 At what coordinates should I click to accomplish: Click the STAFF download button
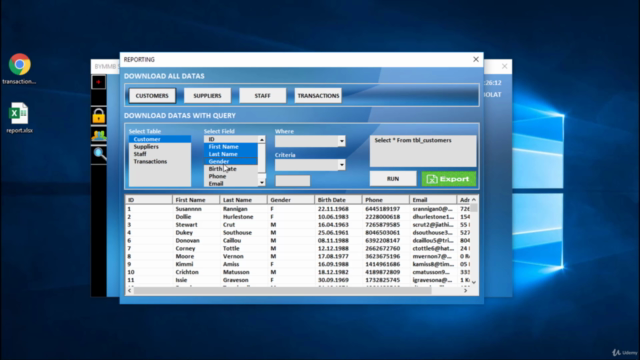(x=262, y=96)
